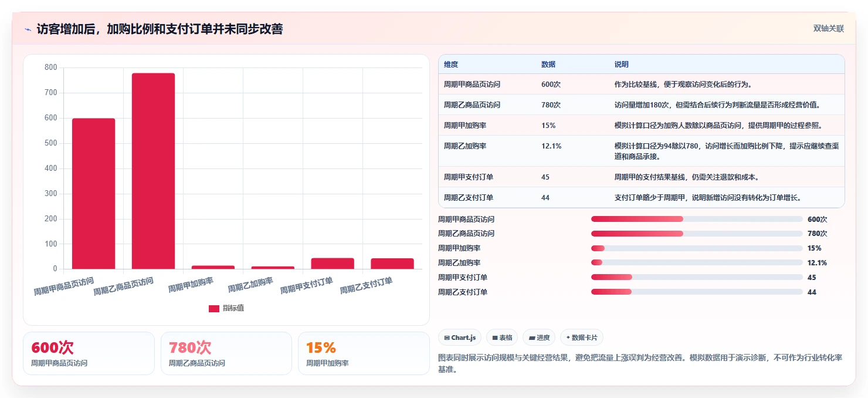The width and height of the screenshot is (868, 398).
Task: Click the 周期甲支付订单 bar in the chart
Action: pyautogui.click(x=333, y=264)
